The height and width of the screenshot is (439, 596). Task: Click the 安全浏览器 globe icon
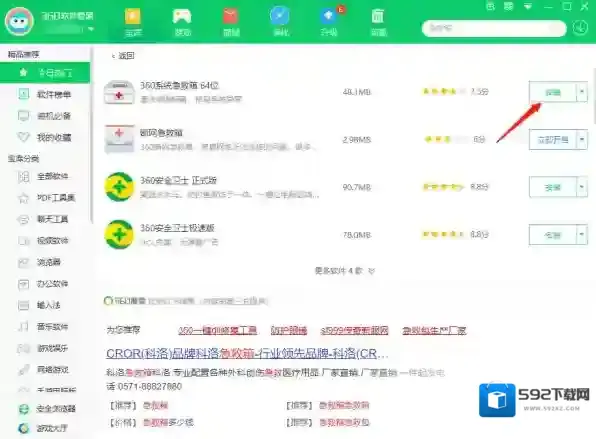[x=24, y=409]
